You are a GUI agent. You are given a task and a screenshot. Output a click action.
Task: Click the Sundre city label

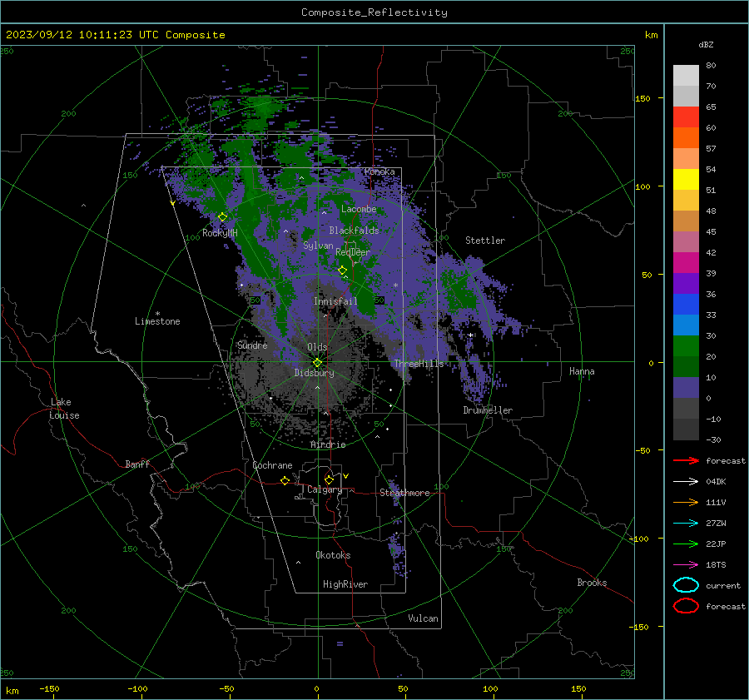[252, 345]
